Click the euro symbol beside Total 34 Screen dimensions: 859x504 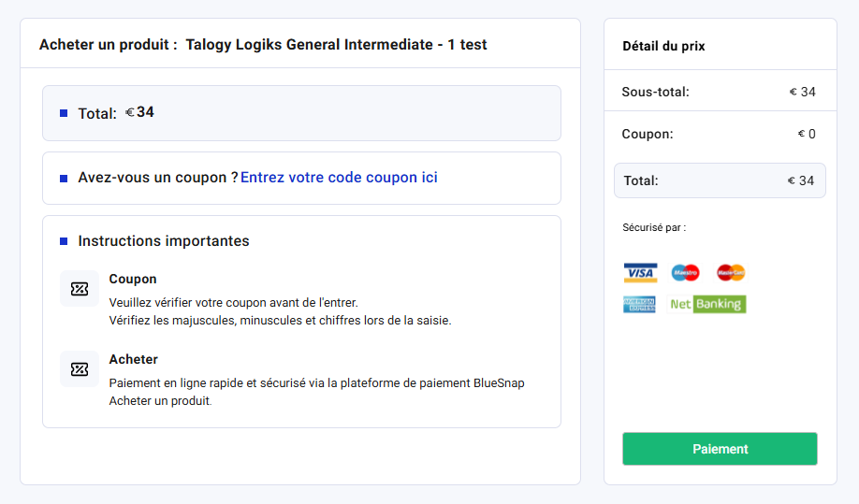[x=130, y=113]
